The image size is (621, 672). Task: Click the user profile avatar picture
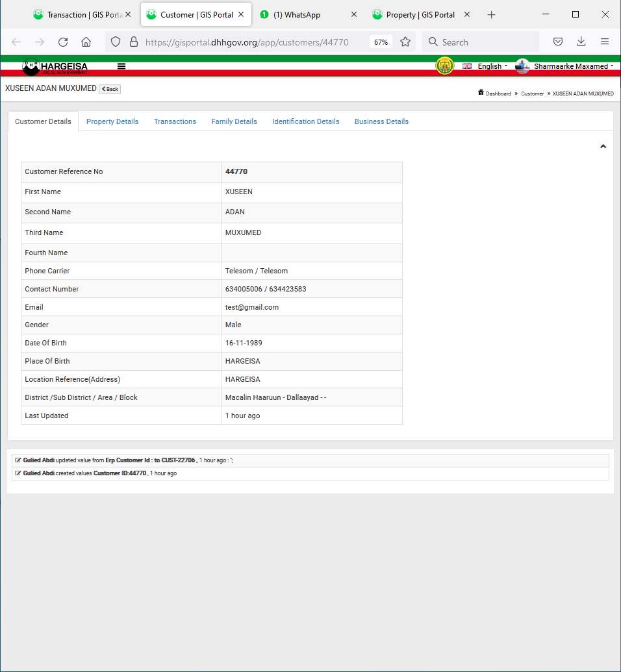(x=522, y=66)
